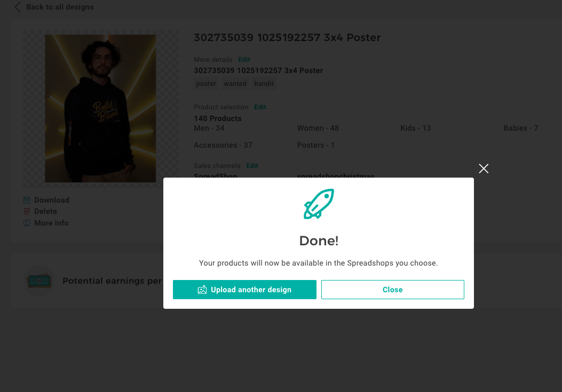562x392 pixels.
Task: Close the Done dialog with X icon
Action: (x=484, y=169)
